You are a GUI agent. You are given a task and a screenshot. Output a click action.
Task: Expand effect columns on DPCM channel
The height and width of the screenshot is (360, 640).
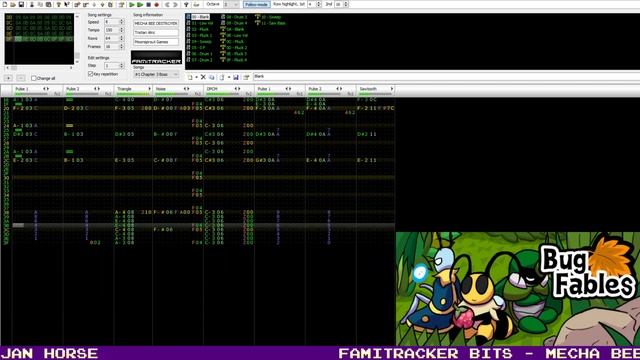[x=239, y=89]
